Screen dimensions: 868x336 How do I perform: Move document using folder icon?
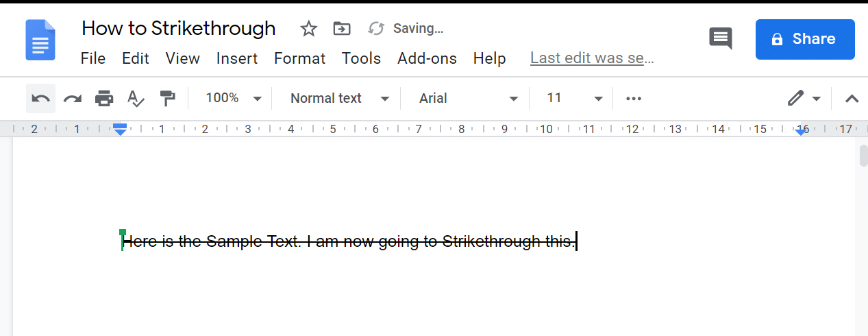(341, 29)
